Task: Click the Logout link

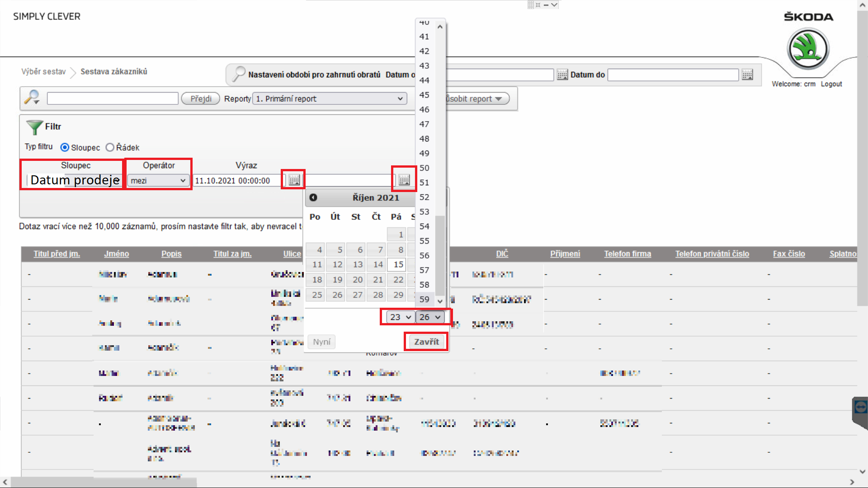Action: point(831,84)
